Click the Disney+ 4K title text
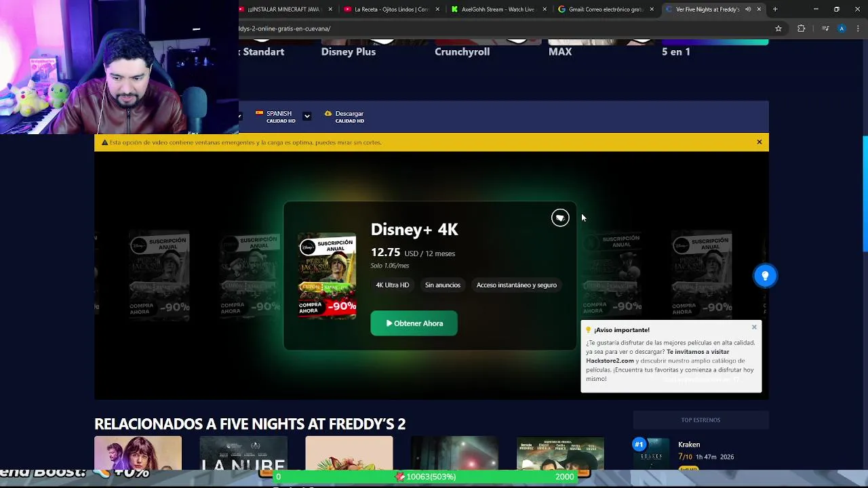This screenshot has height=488, width=868. tap(414, 229)
